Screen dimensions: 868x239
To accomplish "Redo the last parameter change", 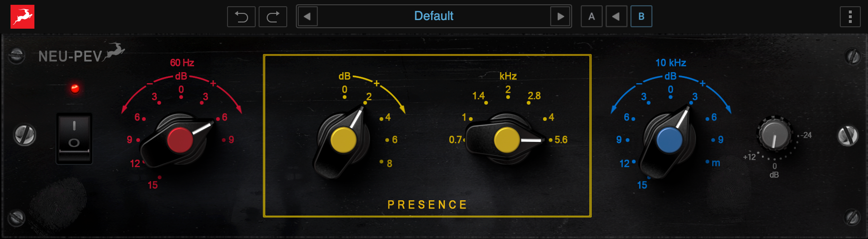I will (273, 17).
